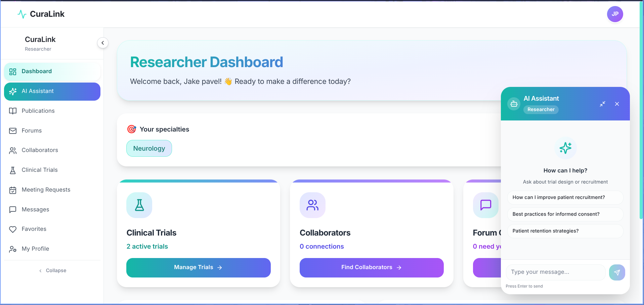Click the Clinical Trials flask icon in sidebar
644x305 pixels.
tap(13, 170)
